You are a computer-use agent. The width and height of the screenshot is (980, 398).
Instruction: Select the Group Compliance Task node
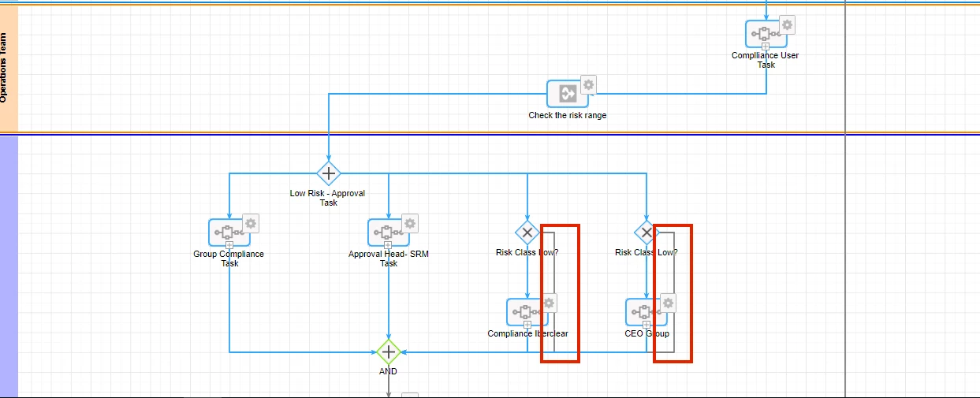(x=229, y=232)
